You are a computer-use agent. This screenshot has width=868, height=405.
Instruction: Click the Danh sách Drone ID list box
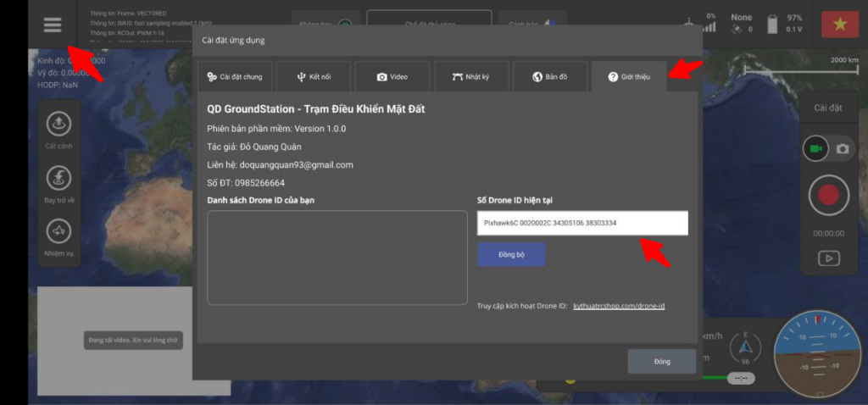pos(337,258)
